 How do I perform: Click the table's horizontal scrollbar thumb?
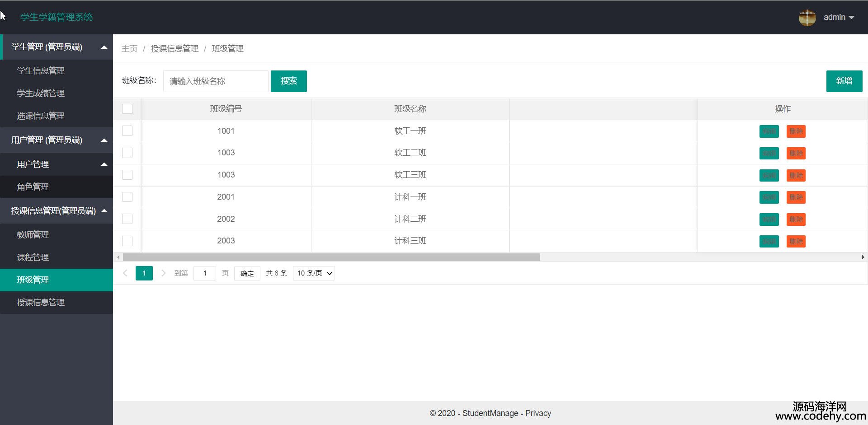[331, 257]
